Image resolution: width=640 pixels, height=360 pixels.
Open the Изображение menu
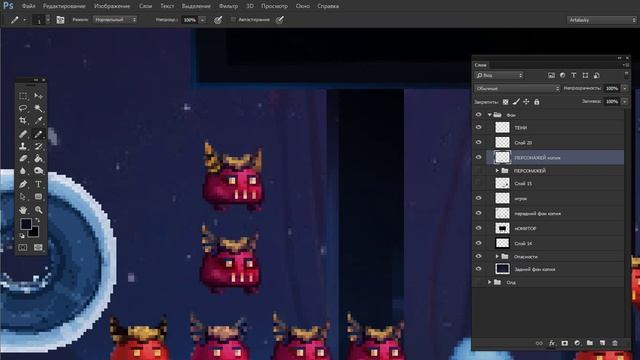click(112, 6)
